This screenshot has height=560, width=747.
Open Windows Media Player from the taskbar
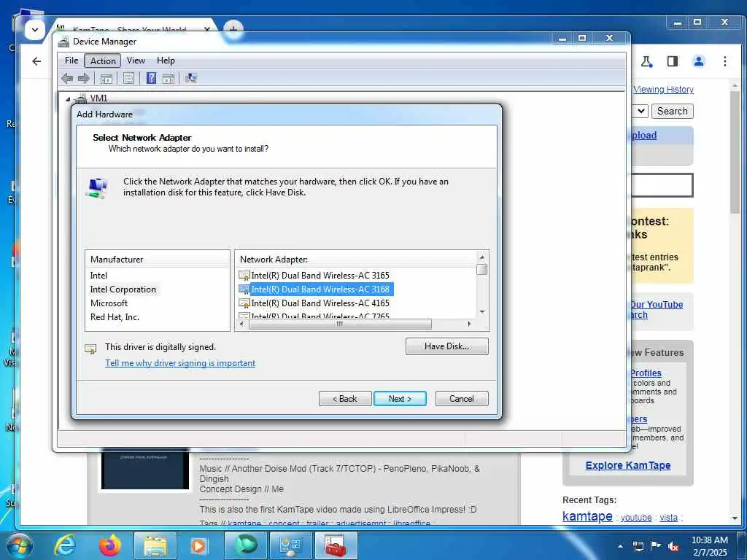click(x=198, y=546)
